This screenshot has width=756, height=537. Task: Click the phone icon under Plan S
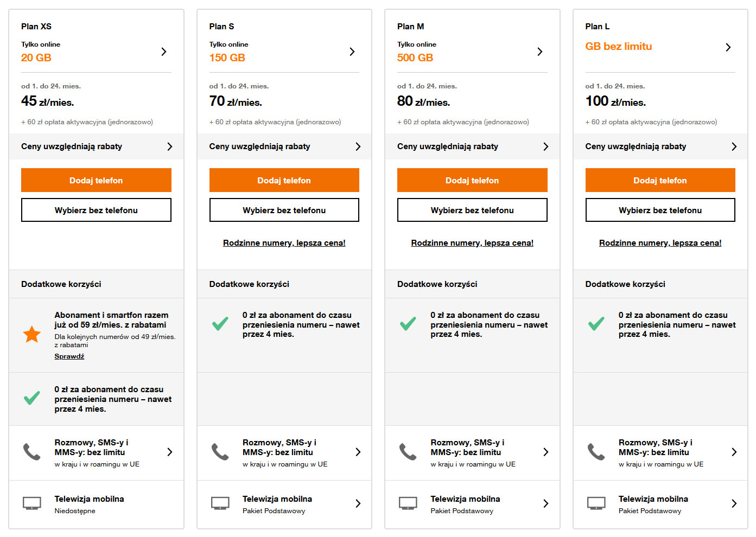(x=220, y=452)
